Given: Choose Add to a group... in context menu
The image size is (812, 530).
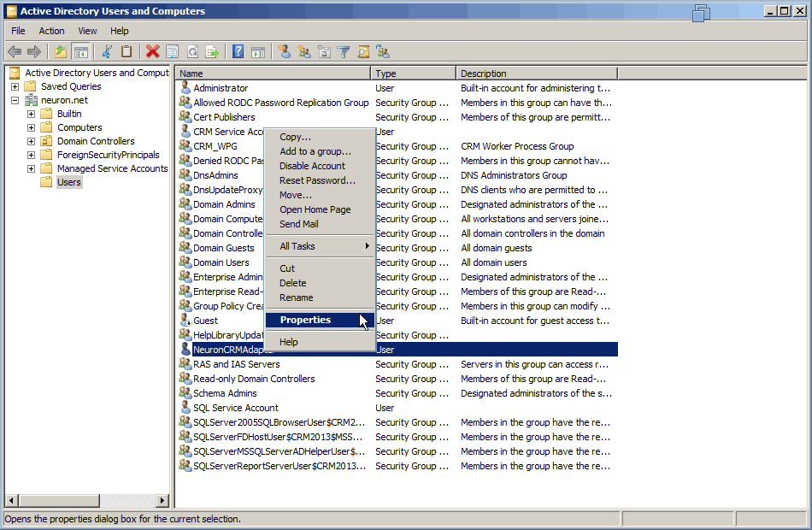Looking at the screenshot, I should coord(320,151).
